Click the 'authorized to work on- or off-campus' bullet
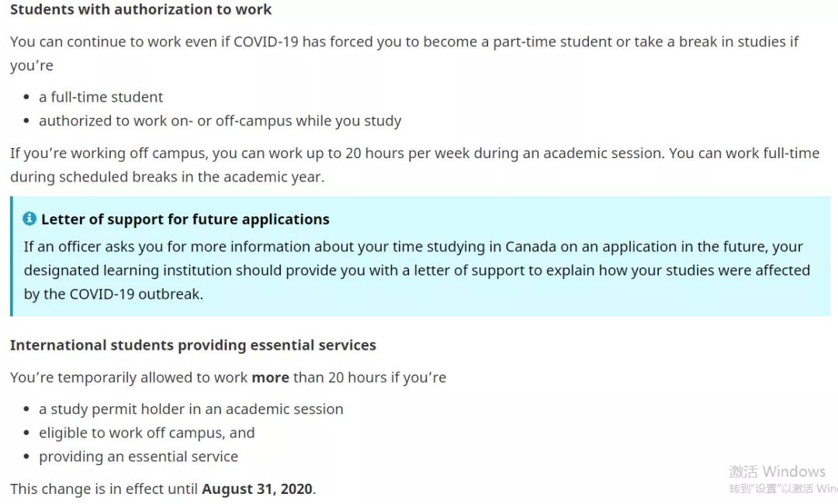 coord(220,121)
